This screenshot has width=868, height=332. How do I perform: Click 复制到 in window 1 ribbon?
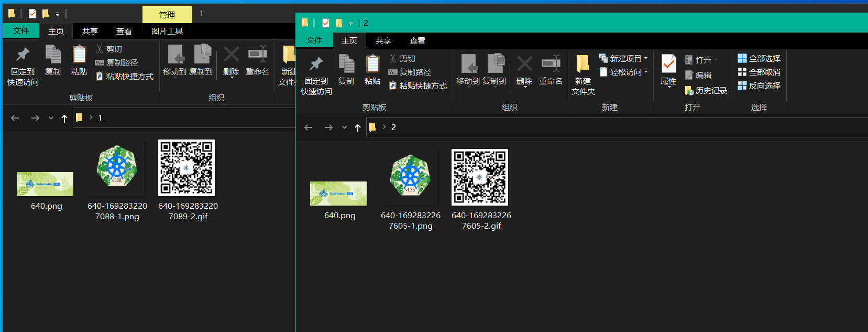click(201, 60)
